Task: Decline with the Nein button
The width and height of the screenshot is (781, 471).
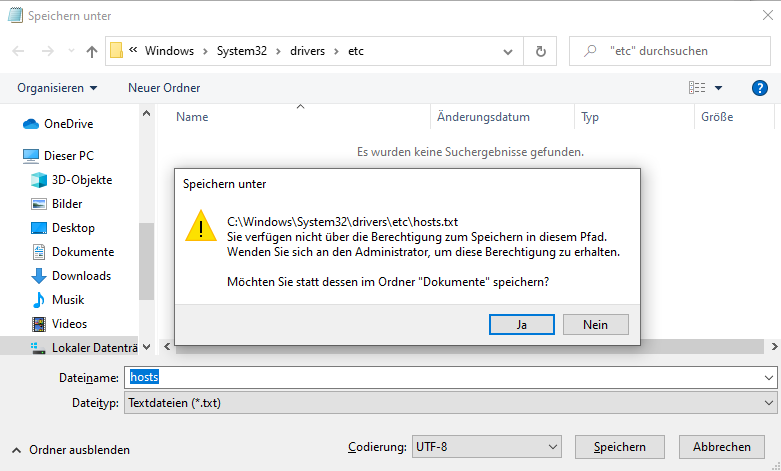Action: 596,325
